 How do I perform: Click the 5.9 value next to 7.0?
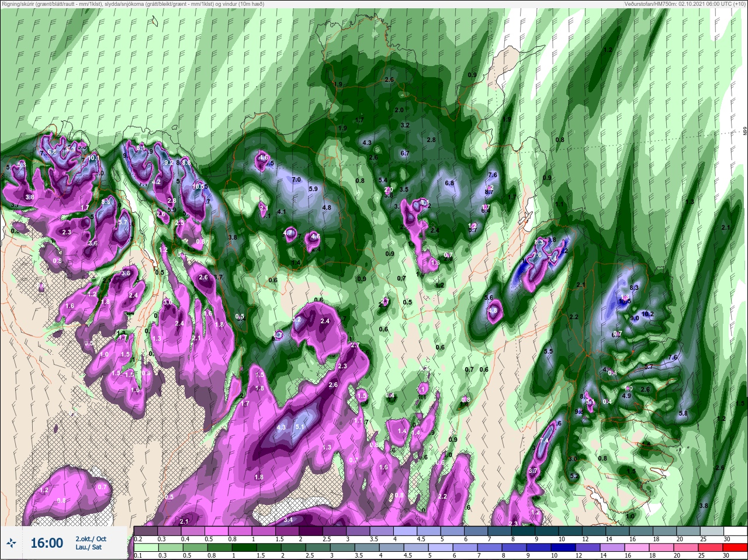pyautogui.click(x=313, y=189)
